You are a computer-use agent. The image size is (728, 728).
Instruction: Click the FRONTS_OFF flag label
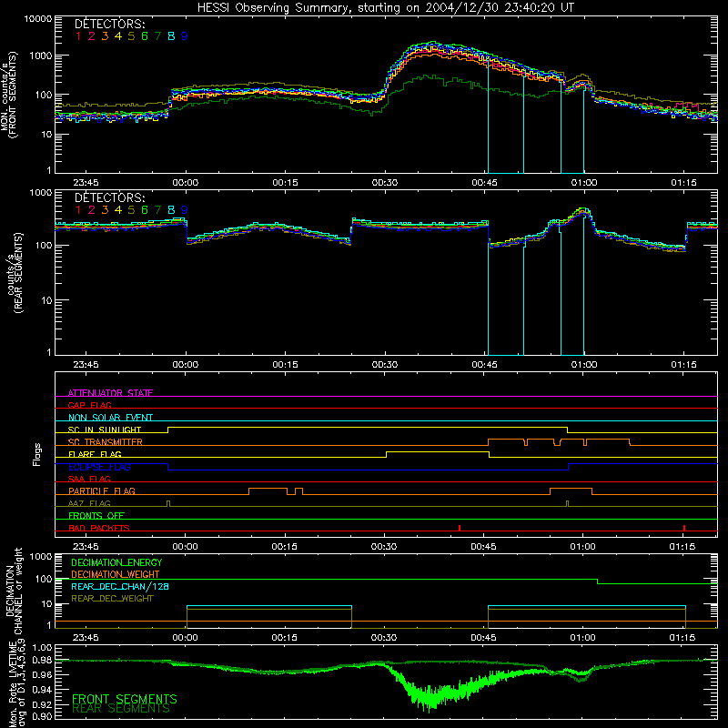click(x=96, y=516)
